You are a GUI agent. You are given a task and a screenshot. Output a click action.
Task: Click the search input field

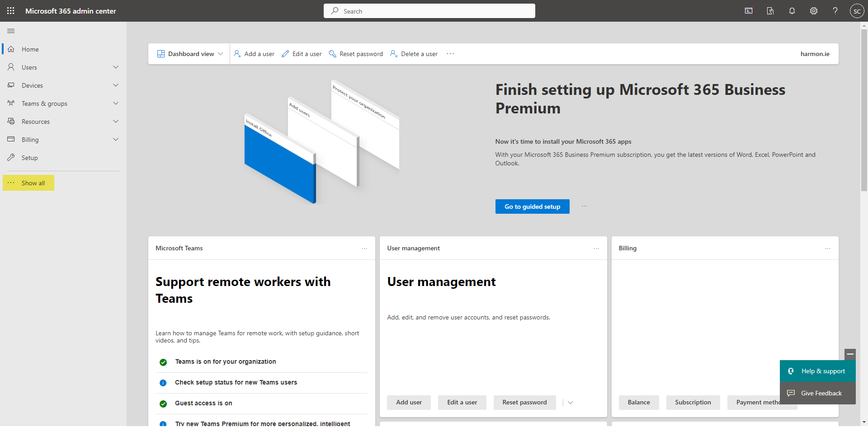tap(429, 11)
